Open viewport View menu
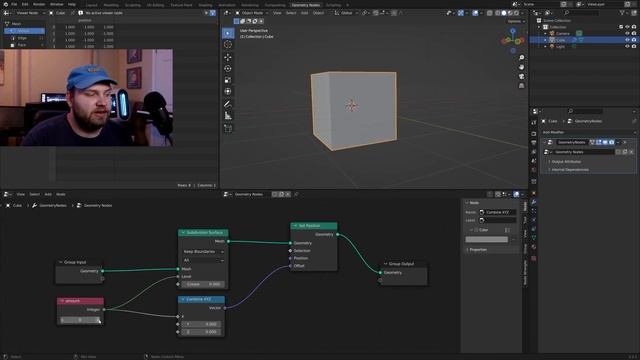This screenshot has width=640, height=360. (277, 13)
